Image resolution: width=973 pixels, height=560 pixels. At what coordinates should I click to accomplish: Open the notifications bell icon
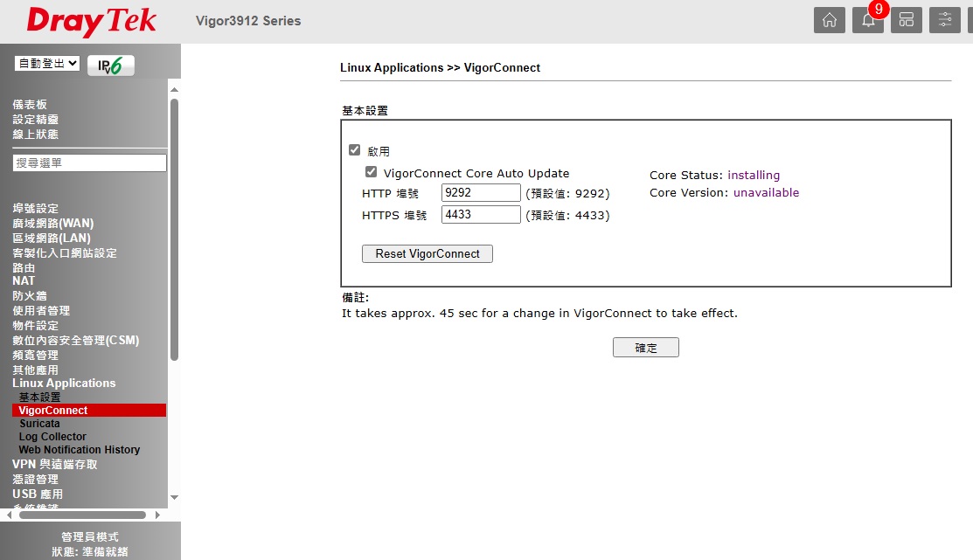point(867,20)
